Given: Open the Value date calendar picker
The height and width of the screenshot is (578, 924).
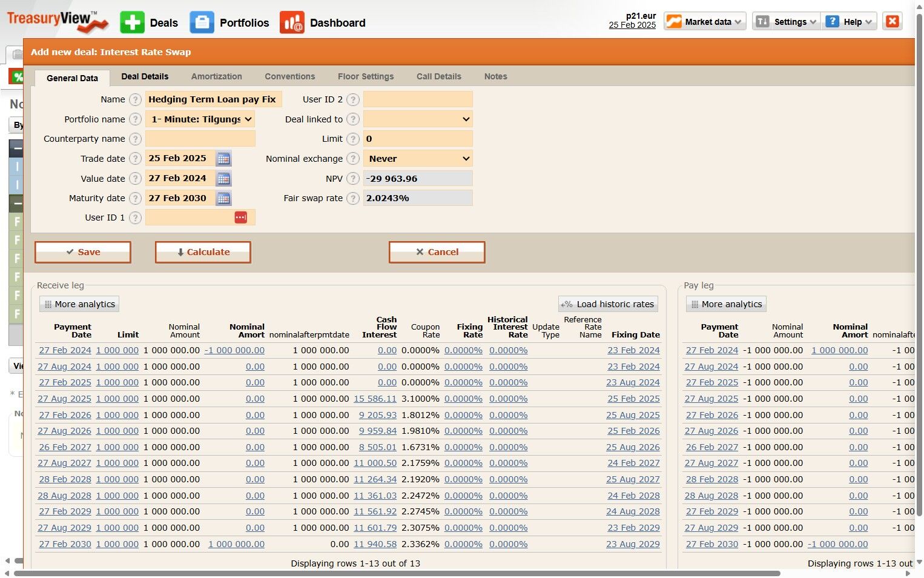Looking at the screenshot, I should 223,179.
